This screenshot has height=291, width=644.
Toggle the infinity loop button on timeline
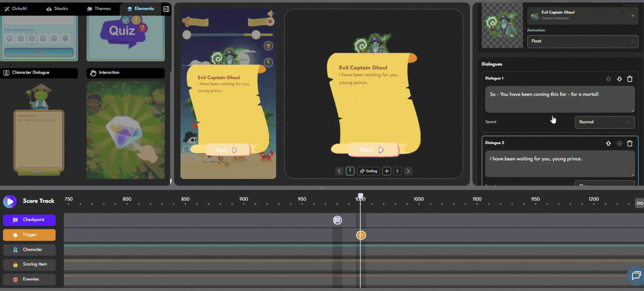click(x=639, y=203)
